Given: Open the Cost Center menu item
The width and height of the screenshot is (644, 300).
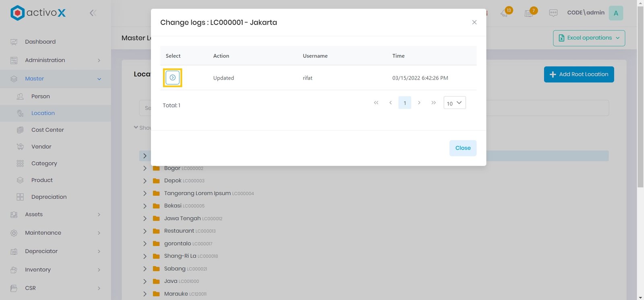Looking at the screenshot, I should pos(47,130).
